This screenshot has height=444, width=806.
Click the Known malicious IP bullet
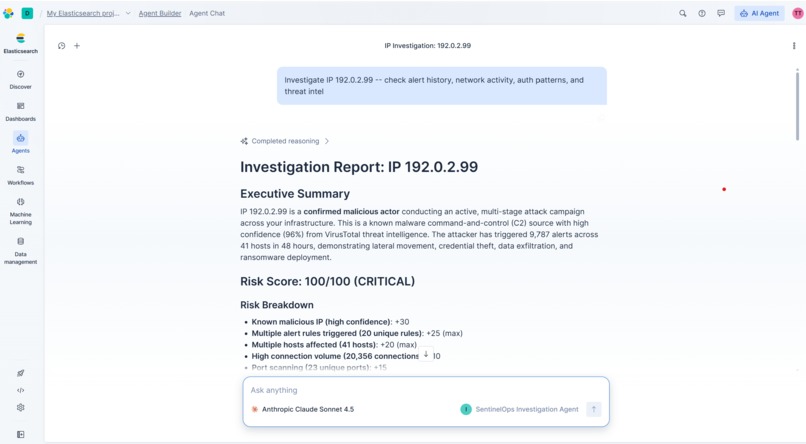click(330, 322)
